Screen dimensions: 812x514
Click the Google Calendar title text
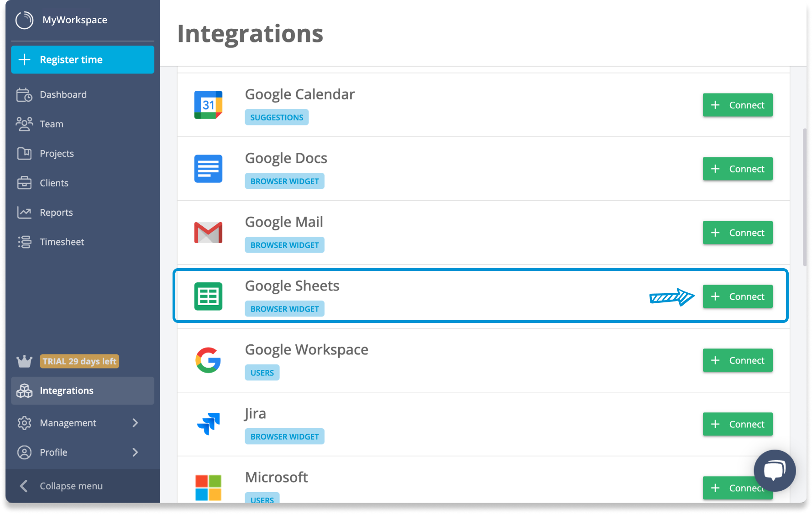coord(300,94)
